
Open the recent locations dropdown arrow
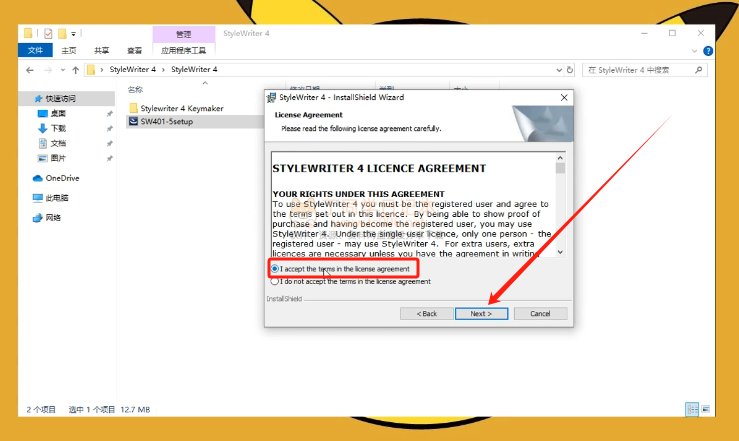(63, 70)
